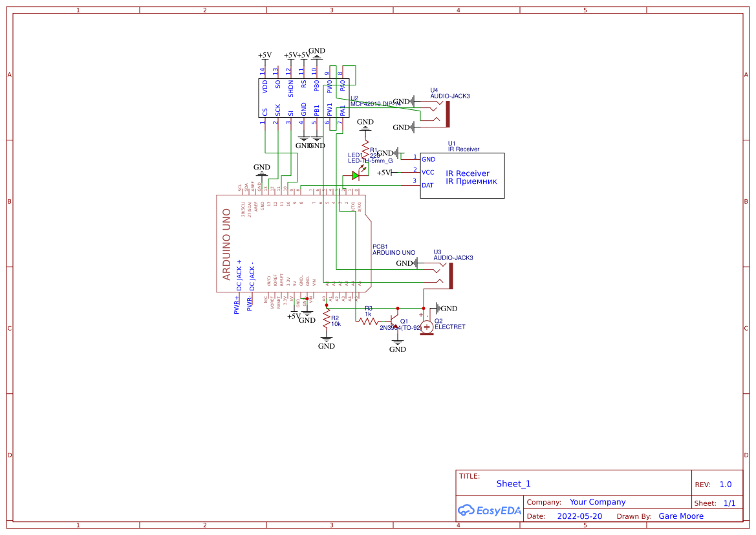This screenshot has width=756, height=535.
Task: Select the Gare Moore drawn-by text
Action: pyautogui.click(x=681, y=516)
